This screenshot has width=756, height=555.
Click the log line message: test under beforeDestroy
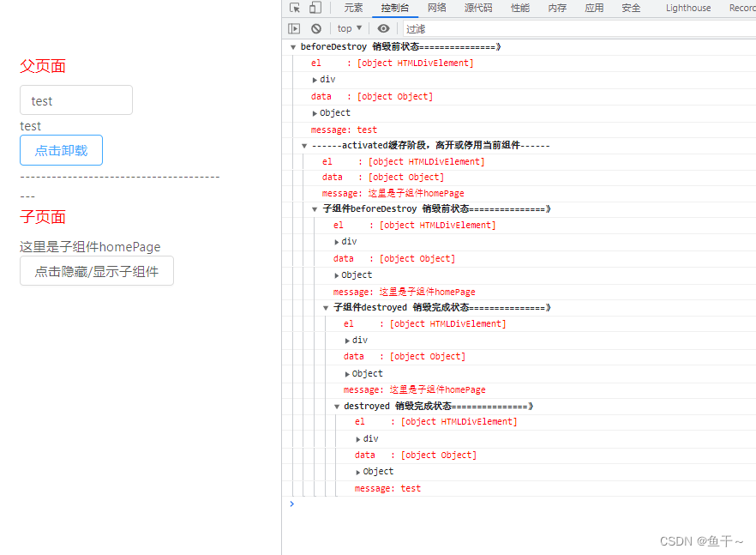click(x=344, y=130)
